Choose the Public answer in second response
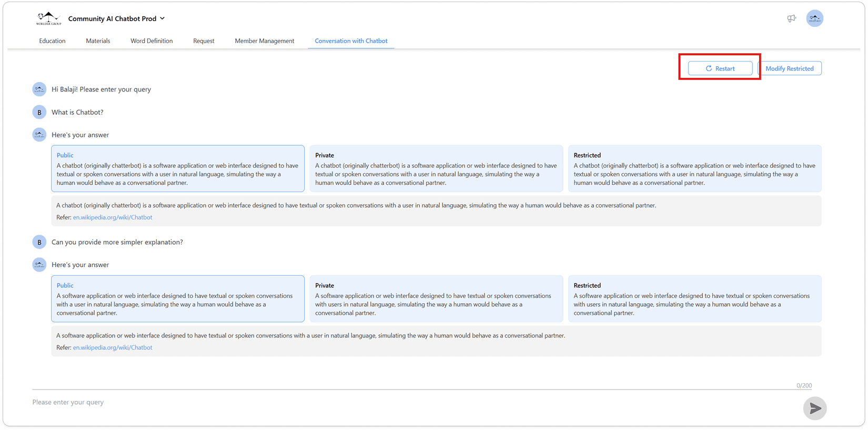 tap(178, 298)
